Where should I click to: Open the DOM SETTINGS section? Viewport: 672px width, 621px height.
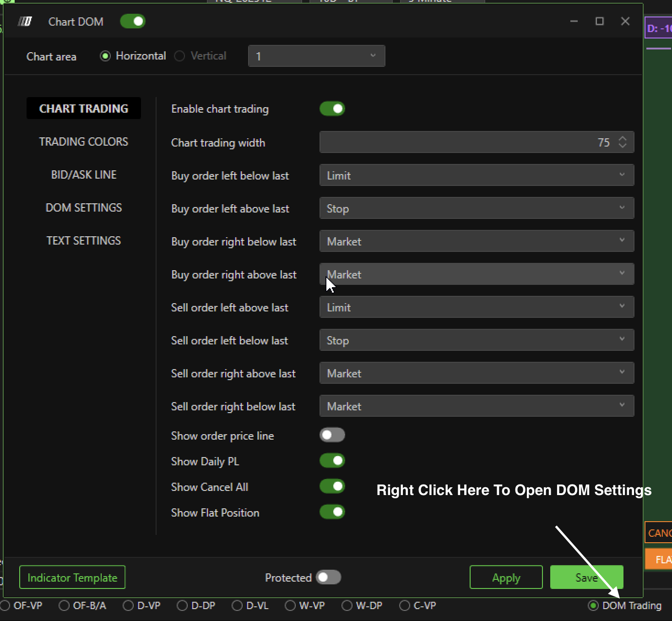click(x=84, y=207)
